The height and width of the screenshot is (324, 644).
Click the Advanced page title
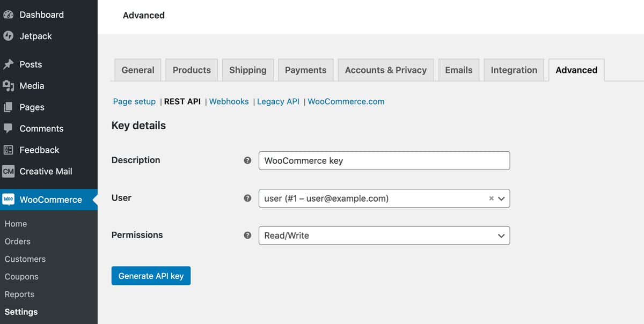144,16
